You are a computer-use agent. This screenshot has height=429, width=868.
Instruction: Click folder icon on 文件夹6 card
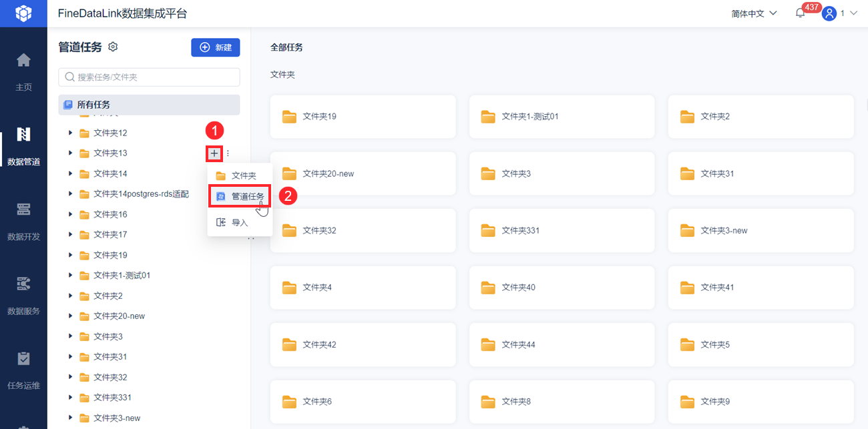[x=289, y=402]
